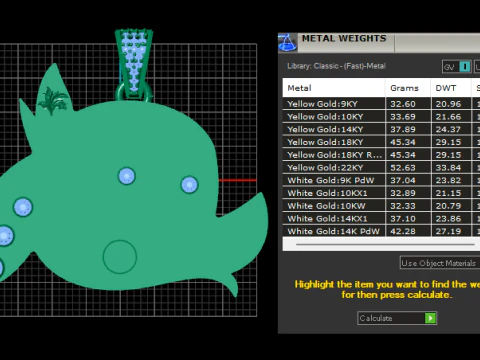Screen dimensions: 480x360
Task: Select the METAL WEIGHTS tab
Action: click(344, 39)
